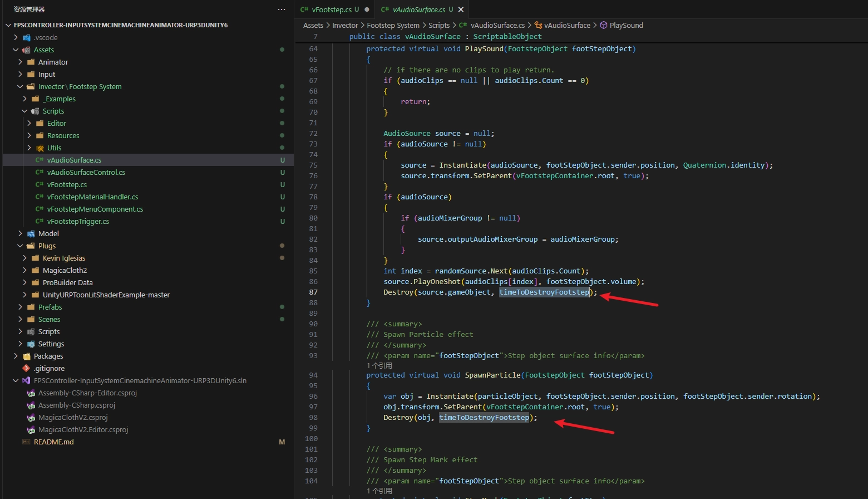
Task: Open Footstep System breadcrumb segment
Action: click(393, 25)
